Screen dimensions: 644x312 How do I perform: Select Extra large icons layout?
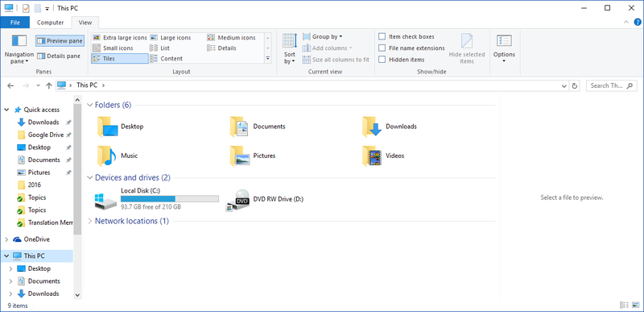coord(119,37)
